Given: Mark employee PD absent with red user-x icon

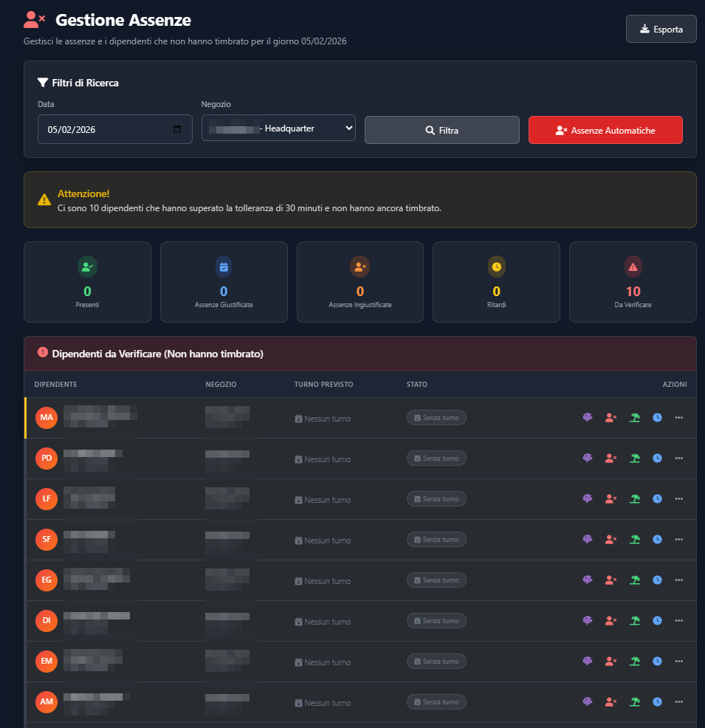Looking at the screenshot, I should click(611, 459).
